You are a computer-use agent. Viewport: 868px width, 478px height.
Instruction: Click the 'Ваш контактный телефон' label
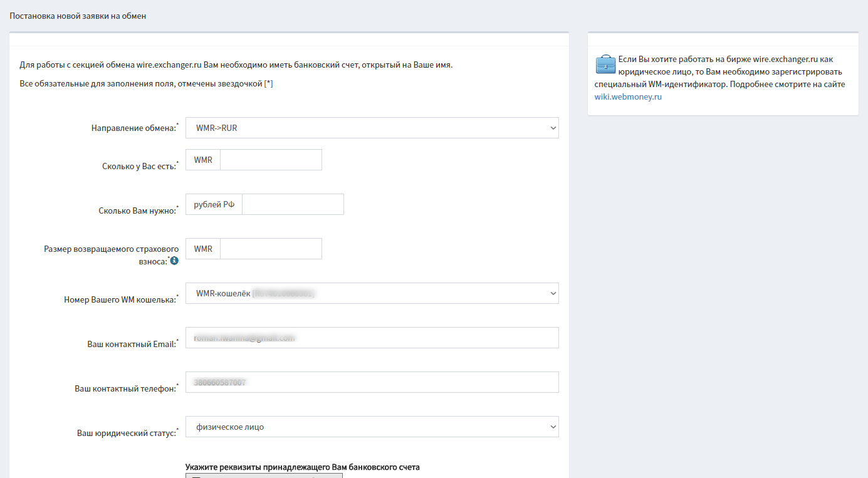click(x=125, y=389)
